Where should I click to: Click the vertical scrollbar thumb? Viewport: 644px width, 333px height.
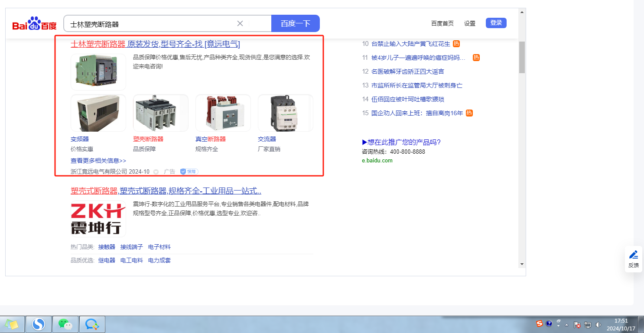522,57
